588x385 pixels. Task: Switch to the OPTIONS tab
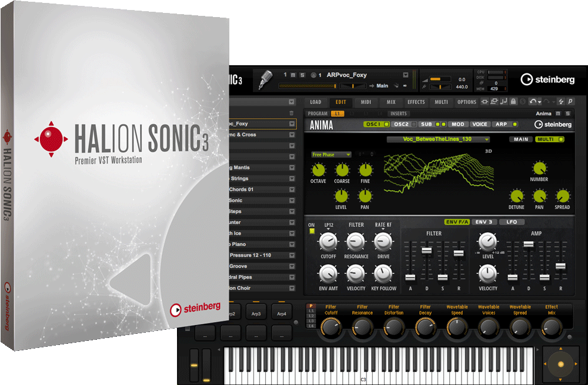[x=466, y=102]
